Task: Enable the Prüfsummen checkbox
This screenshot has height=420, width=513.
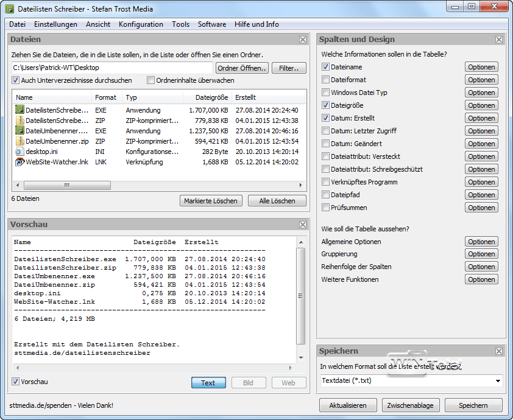Action: point(325,207)
